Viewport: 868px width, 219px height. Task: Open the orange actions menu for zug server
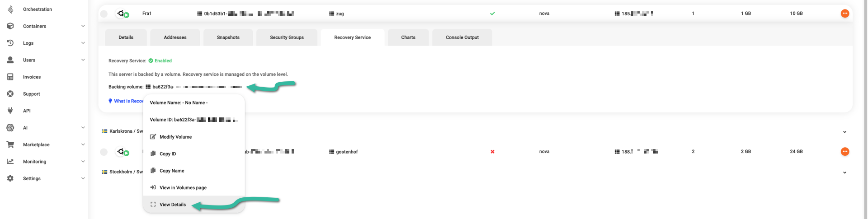[x=844, y=14]
